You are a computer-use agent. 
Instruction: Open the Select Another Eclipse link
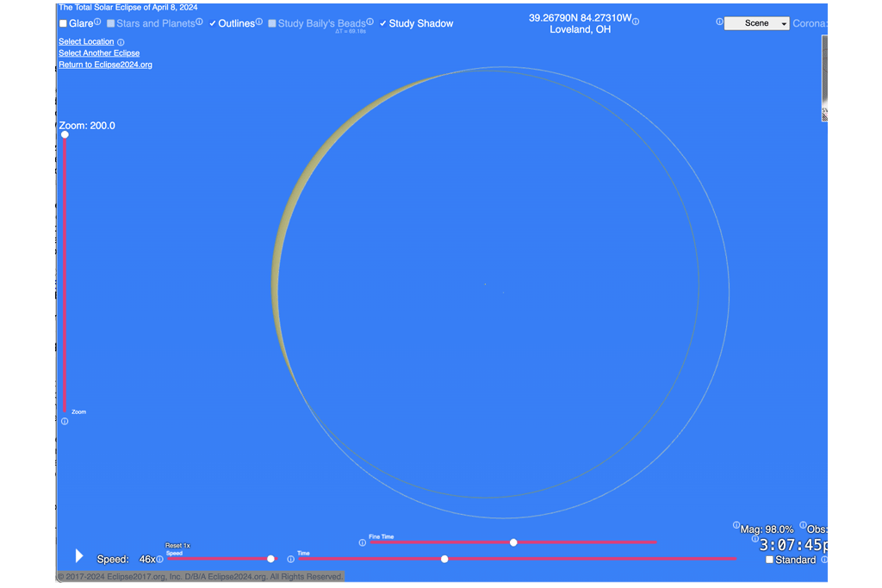(x=99, y=53)
